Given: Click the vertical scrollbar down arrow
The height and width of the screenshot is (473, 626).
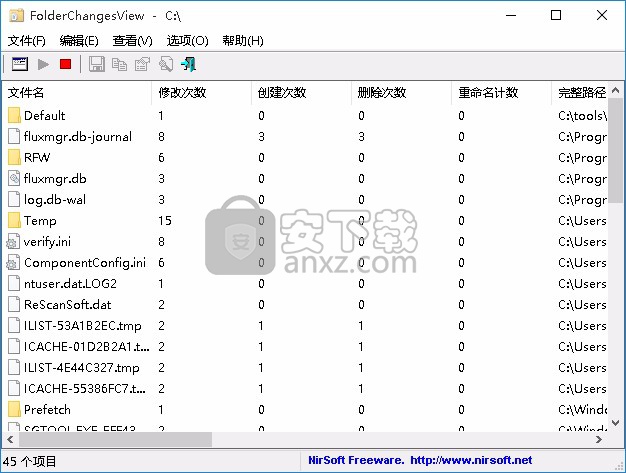Looking at the screenshot, I should tap(615, 423).
